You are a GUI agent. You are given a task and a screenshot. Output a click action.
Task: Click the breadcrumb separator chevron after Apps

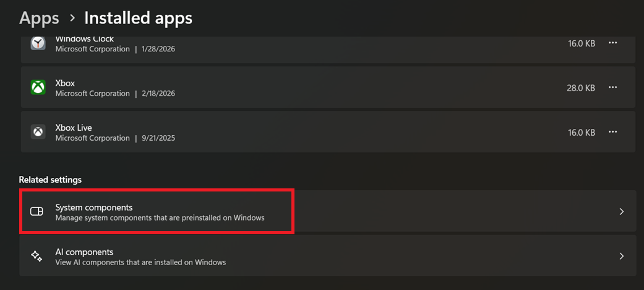pyautogui.click(x=72, y=19)
